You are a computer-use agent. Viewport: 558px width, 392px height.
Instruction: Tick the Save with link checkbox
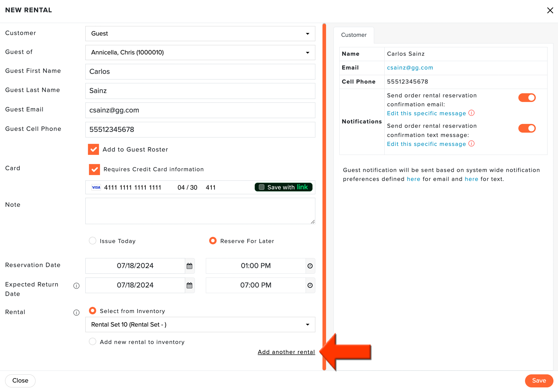click(x=262, y=187)
